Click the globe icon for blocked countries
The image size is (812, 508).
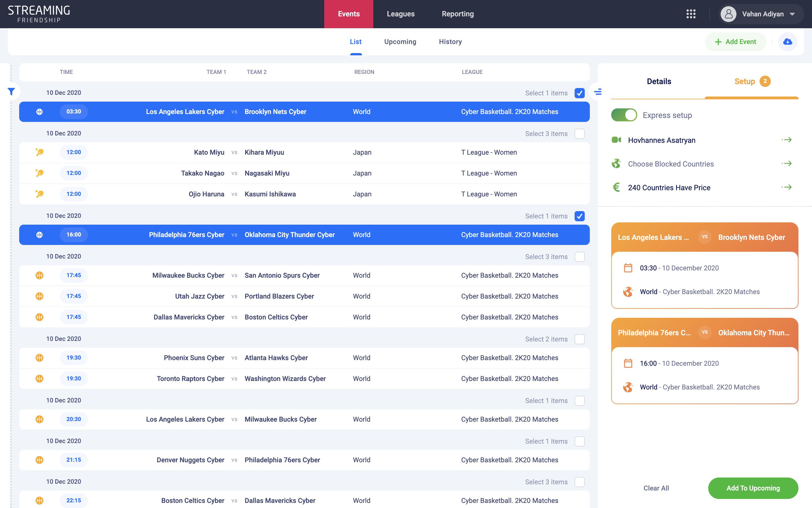click(x=616, y=164)
